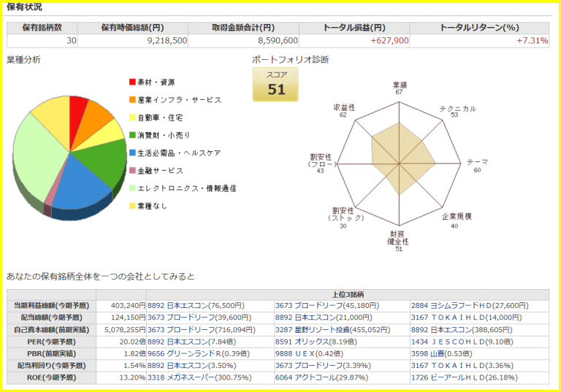Click the 保有銘柄数 column header
561x392 pixels.
(42, 28)
